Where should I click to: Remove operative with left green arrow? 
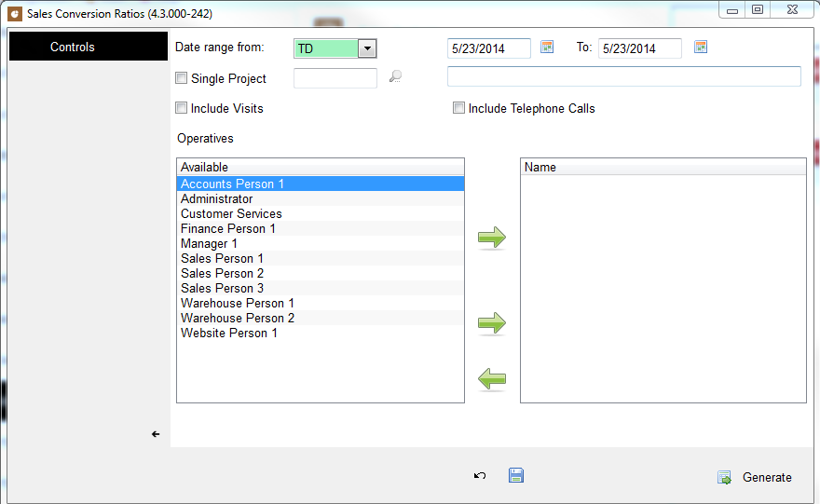tap(492, 379)
